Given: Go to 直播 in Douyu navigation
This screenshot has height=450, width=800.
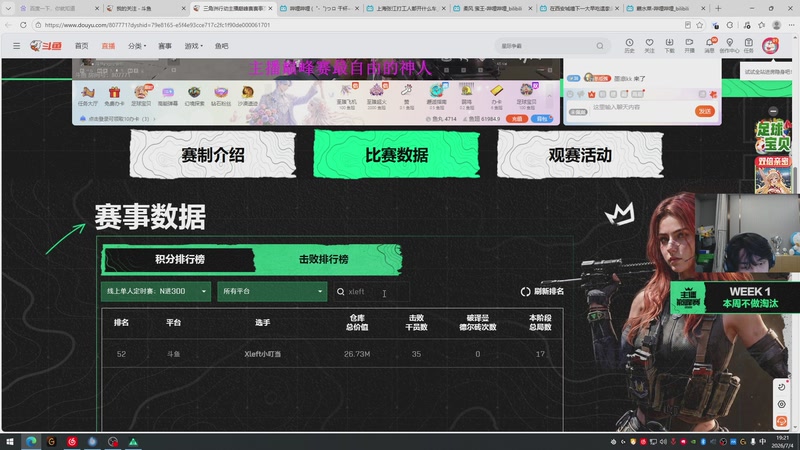Looking at the screenshot, I should (108, 46).
